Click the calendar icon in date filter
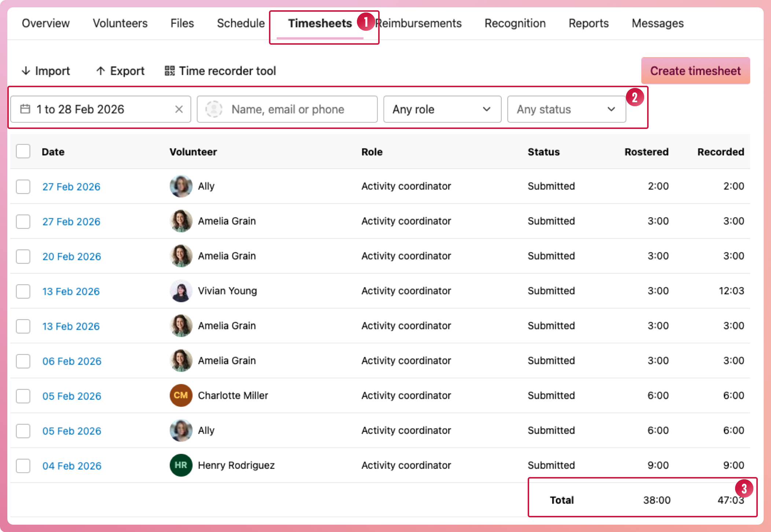This screenshot has width=771, height=532. click(25, 109)
